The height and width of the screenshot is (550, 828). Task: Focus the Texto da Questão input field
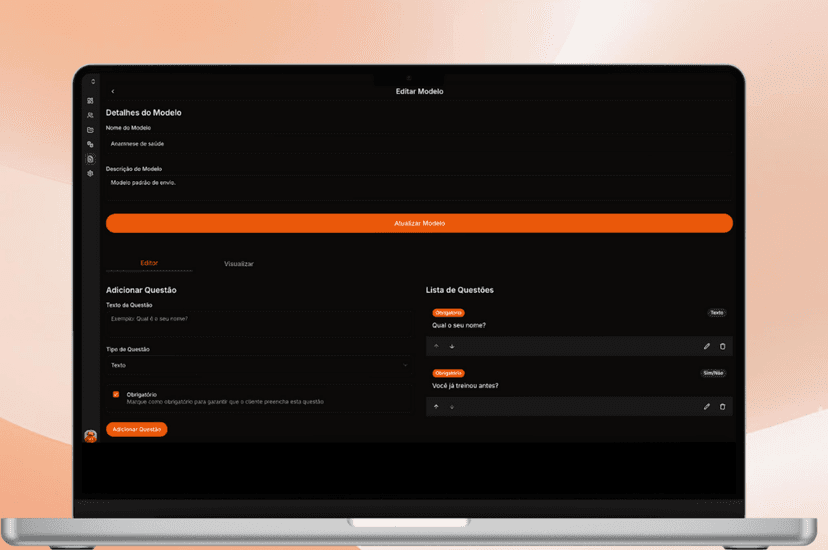tap(258, 319)
